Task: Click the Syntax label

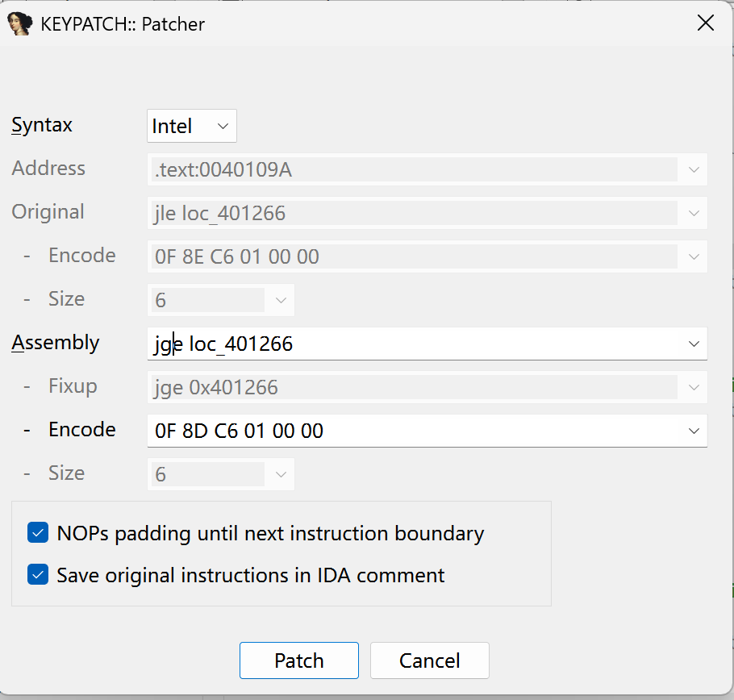Action: [42, 125]
